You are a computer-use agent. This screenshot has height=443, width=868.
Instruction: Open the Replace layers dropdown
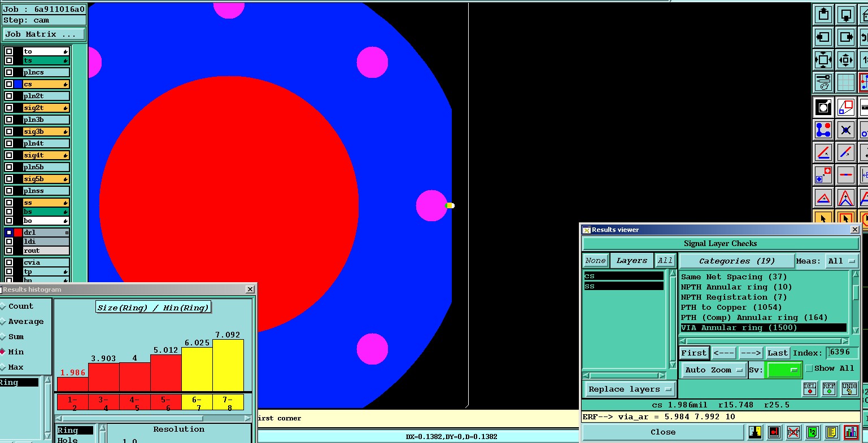(629, 389)
